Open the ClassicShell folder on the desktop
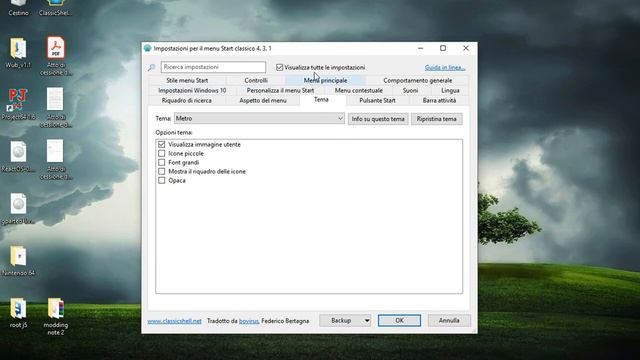Viewport: 640px width, 360px height. click(56, 7)
